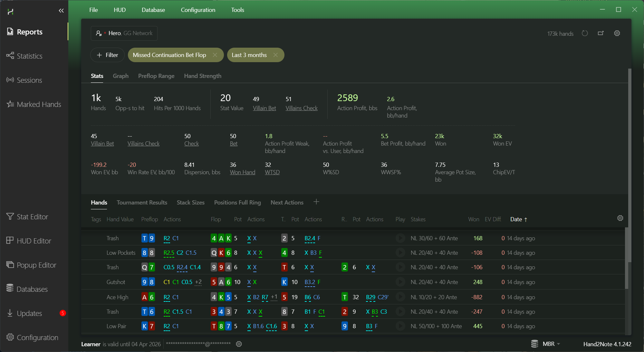Click the Villains Check stat link
Image resolution: width=644 pixels, height=352 pixels.
(301, 108)
